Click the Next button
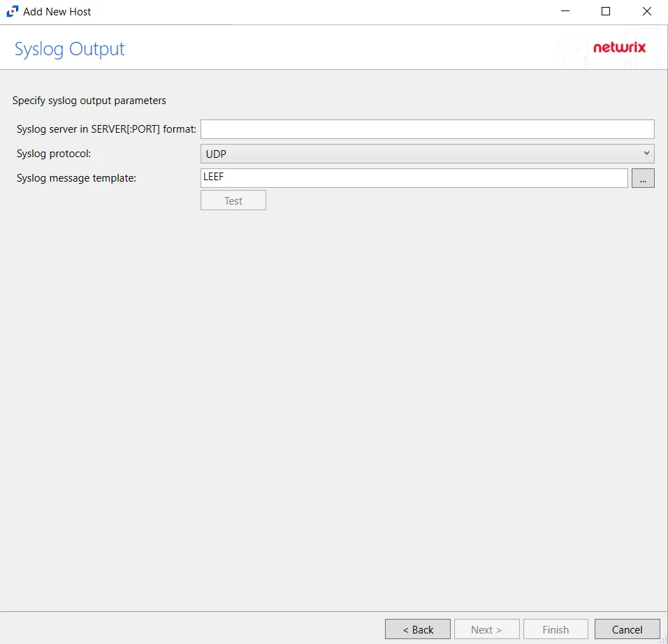668x644 pixels. point(486,629)
